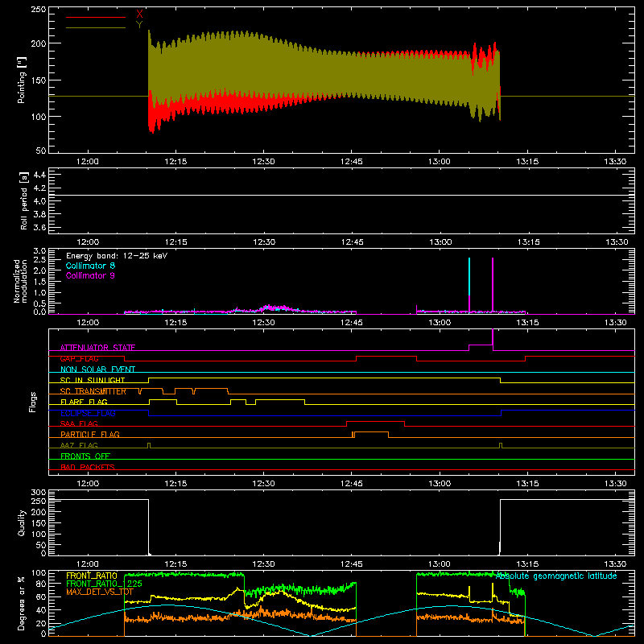Screen dimensions: 644x644
Task: Click the 250 tick on Pointing axis
Action: (38, 10)
